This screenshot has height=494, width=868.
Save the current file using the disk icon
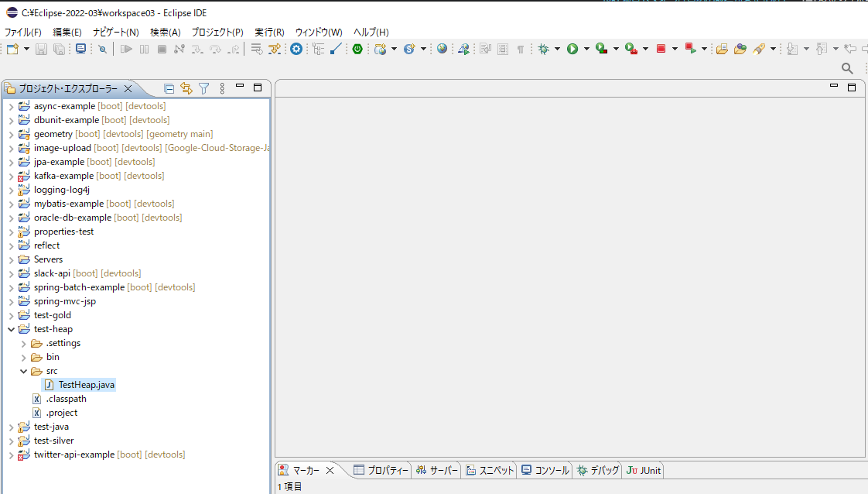(40, 49)
